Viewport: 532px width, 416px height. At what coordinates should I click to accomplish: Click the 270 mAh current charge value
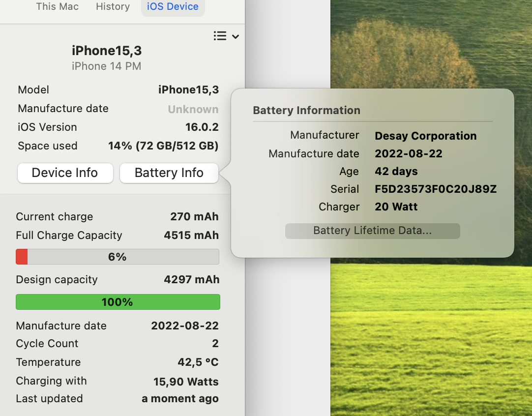pyautogui.click(x=194, y=216)
